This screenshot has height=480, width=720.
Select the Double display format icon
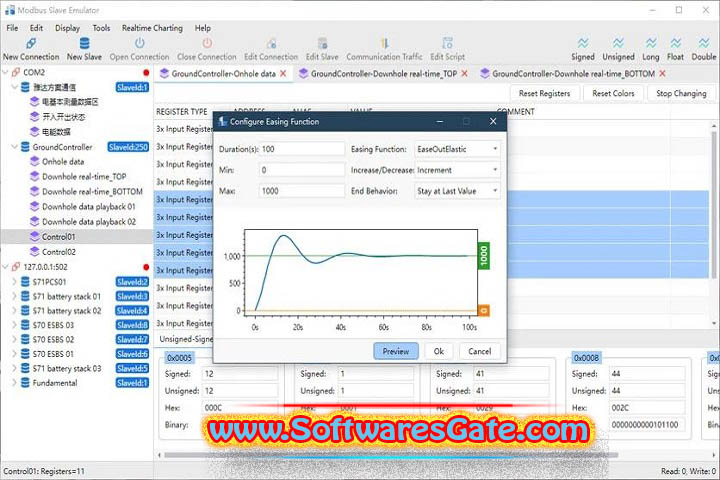(703, 43)
